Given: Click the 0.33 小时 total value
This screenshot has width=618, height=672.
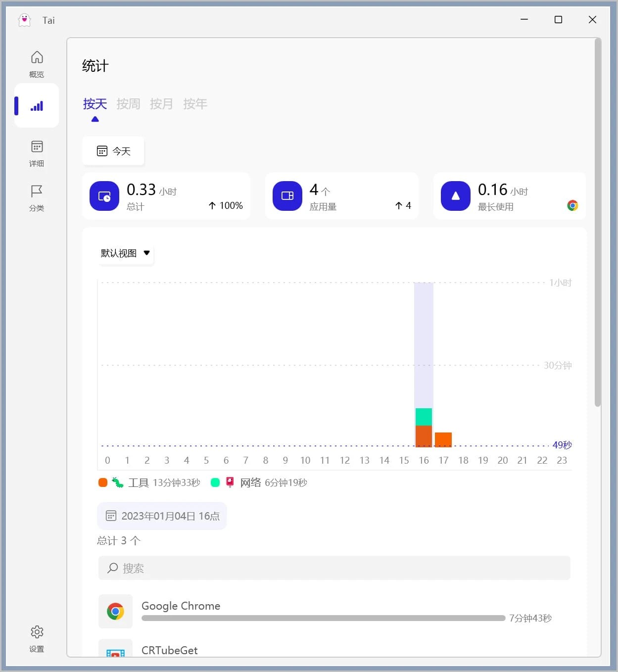Looking at the screenshot, I should tap(151, 190).
